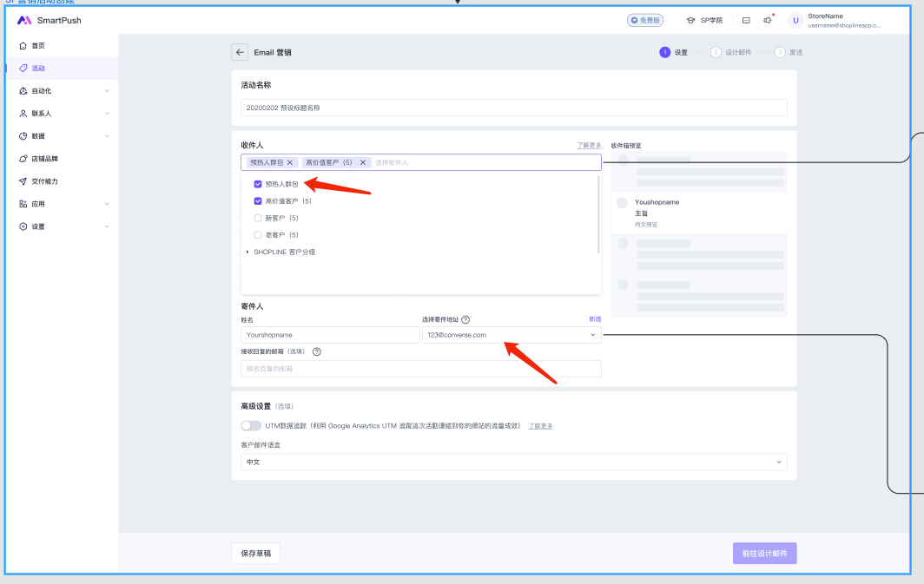The height and width of the screenshot is (584, 924).
Task: Click the announcement icon with red dot
Action: pos(768,20)
